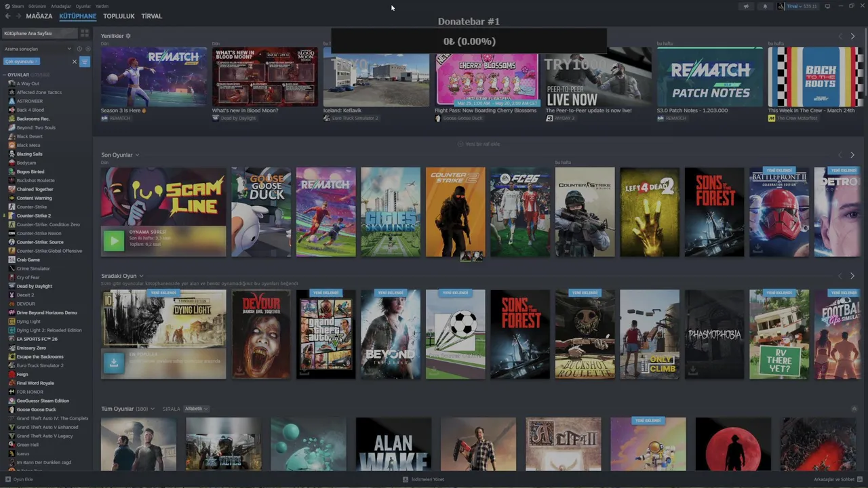Open the Tüm Oyunlar dropdown
868x488 pixels.
tap(153, 409)
